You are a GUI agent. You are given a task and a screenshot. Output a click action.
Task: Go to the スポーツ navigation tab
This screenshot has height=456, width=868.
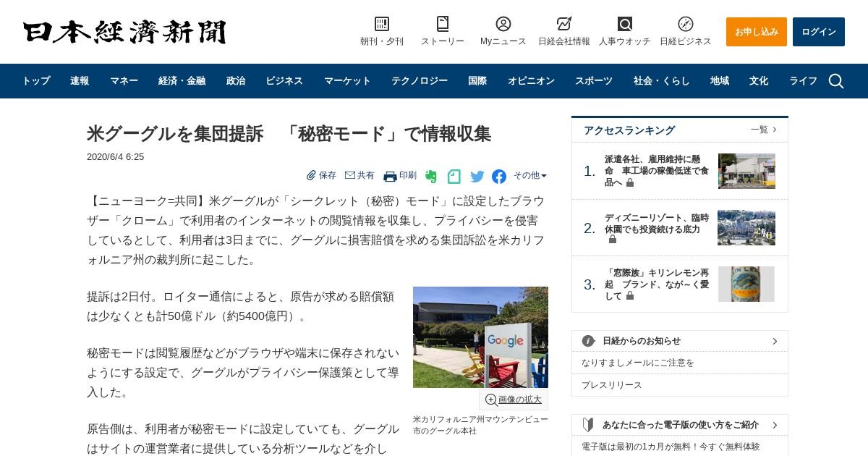pyautogui.click(x=594, y=81)
